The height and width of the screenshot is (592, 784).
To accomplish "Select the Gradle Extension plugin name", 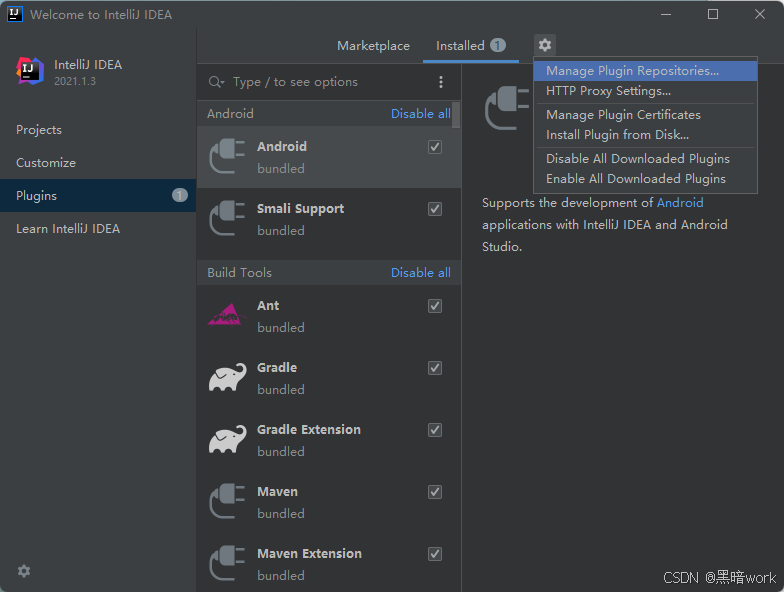I will [x=309, y=430].
